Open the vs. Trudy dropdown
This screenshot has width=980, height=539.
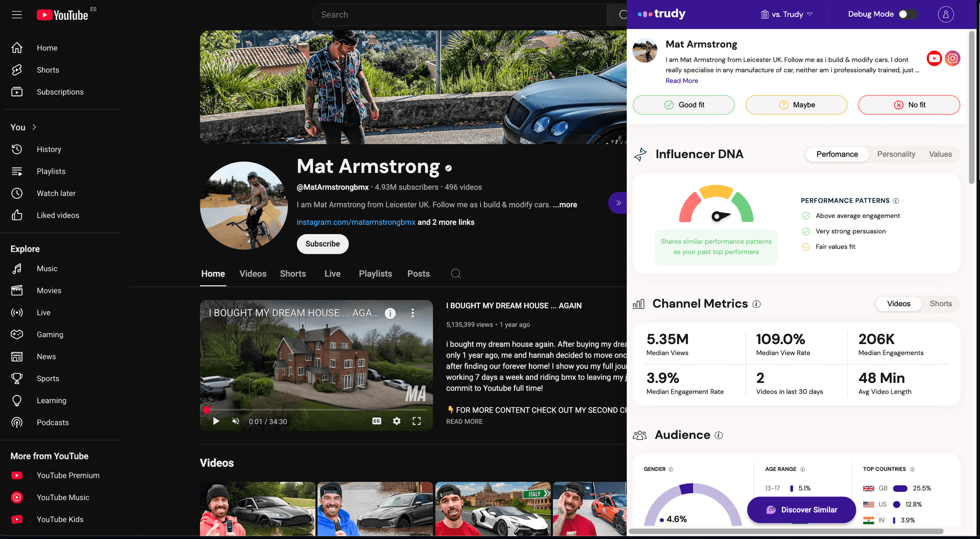(x=787, y=14)
